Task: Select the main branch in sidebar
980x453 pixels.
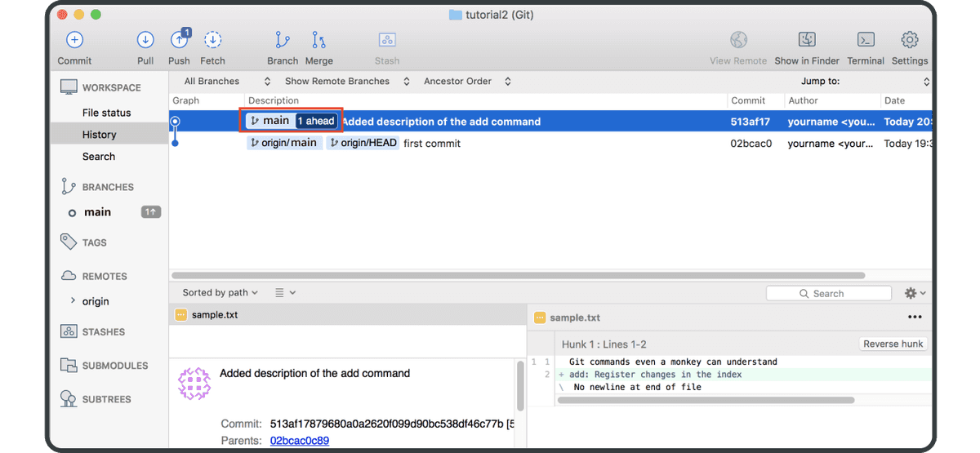Action: coord(97,212)
